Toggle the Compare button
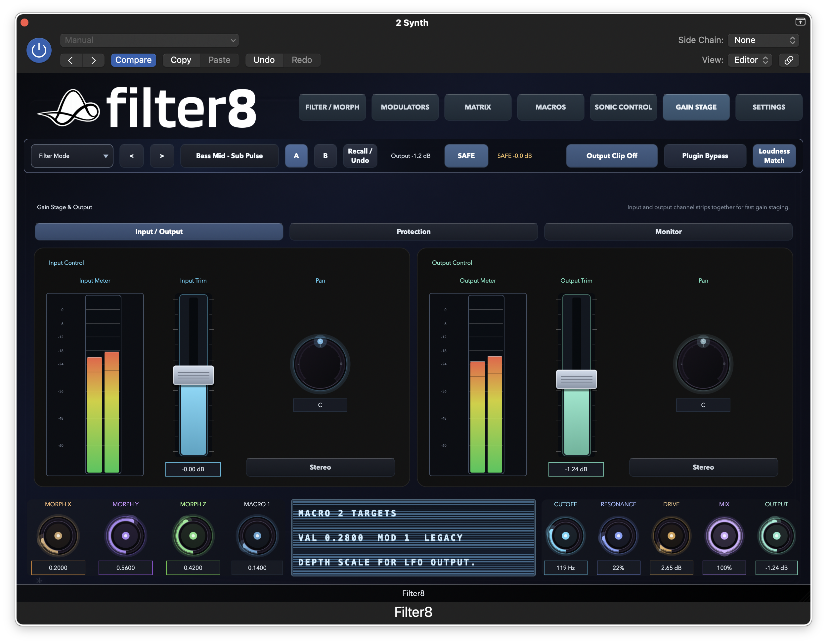 133,60
